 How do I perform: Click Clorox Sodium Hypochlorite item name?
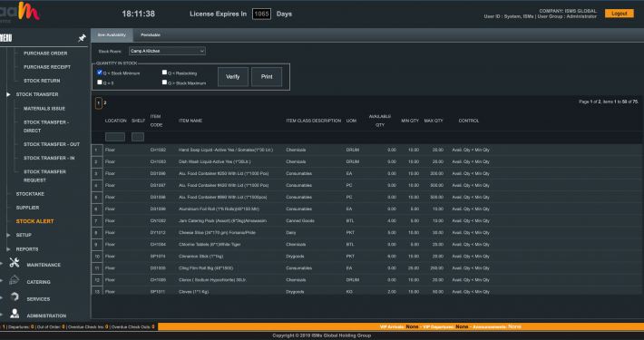click(212, 280)
